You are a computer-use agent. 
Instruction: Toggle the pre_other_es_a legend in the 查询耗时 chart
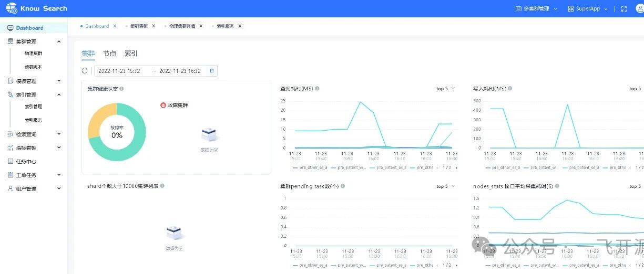click(x=310, y=167)
